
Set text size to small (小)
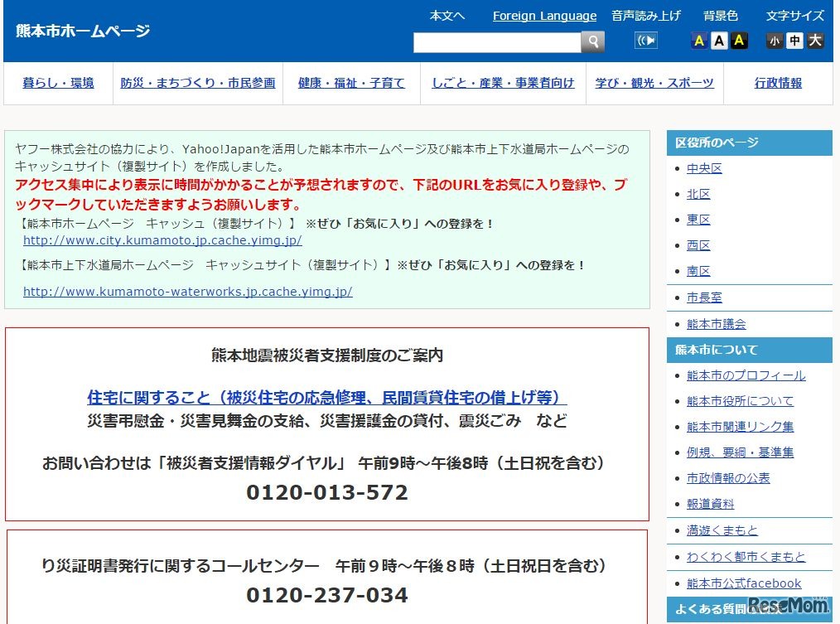tap(775, 41)
